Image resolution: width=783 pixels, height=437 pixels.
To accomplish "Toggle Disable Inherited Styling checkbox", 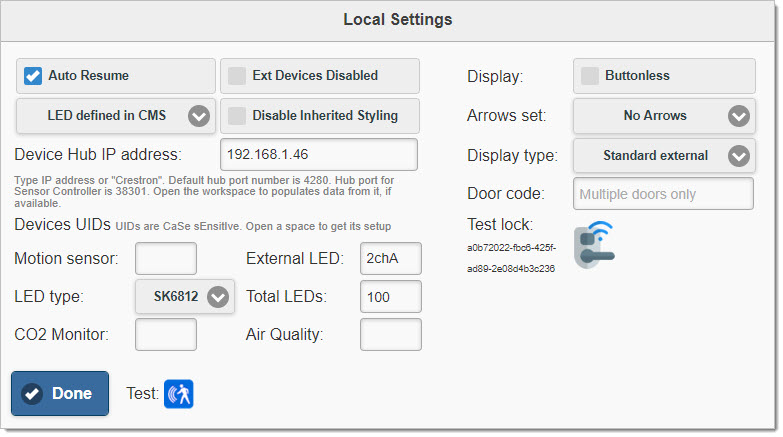I will coord(237,116).
